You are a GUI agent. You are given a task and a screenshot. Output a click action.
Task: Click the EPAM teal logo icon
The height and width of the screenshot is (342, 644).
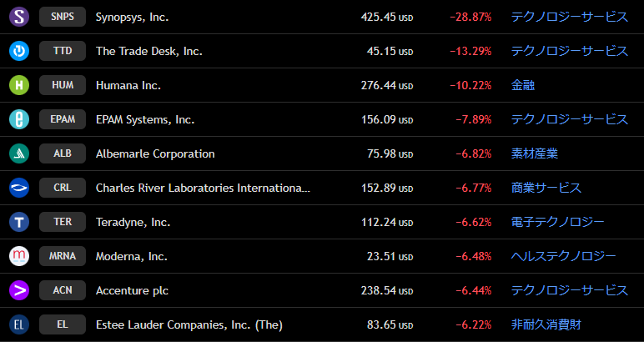(x=19, y=119)
